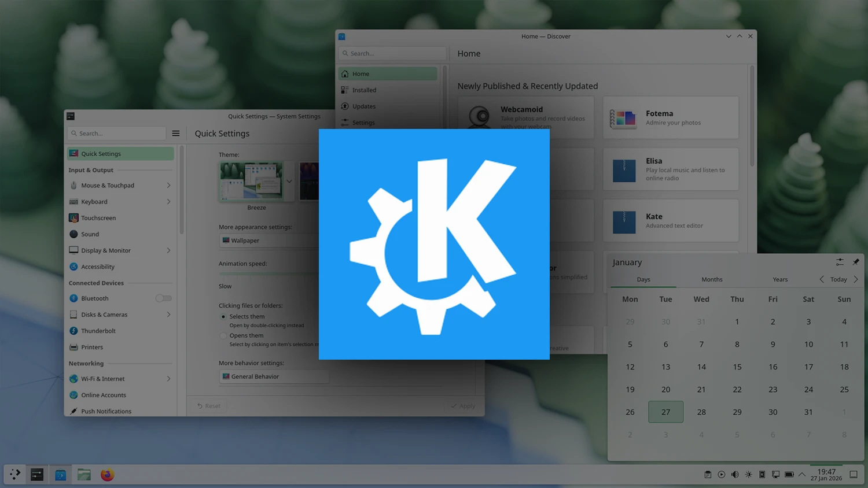Switch calendar to Years tab
Image resolution: width=868 pixels, height=488 pixels.
[780, 279]
